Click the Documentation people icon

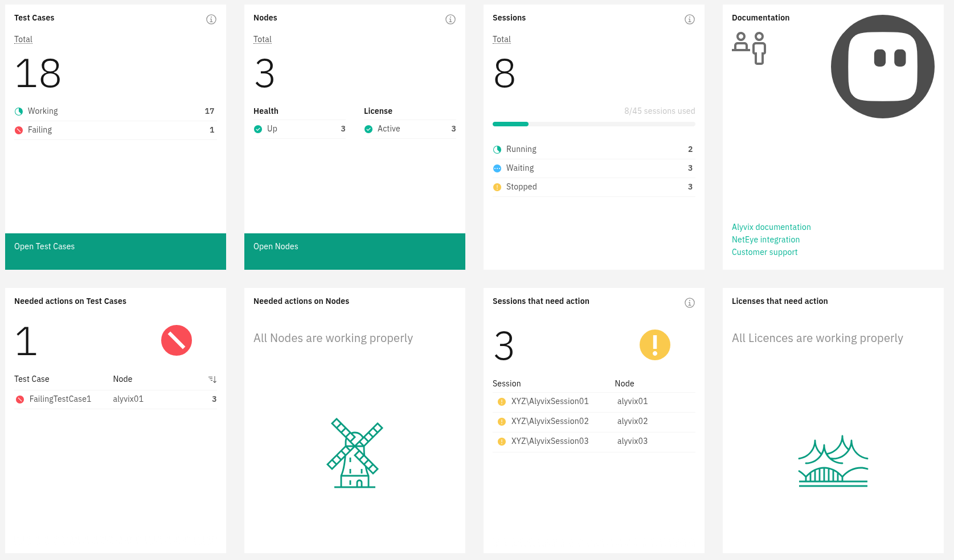(x=749, y=48)
